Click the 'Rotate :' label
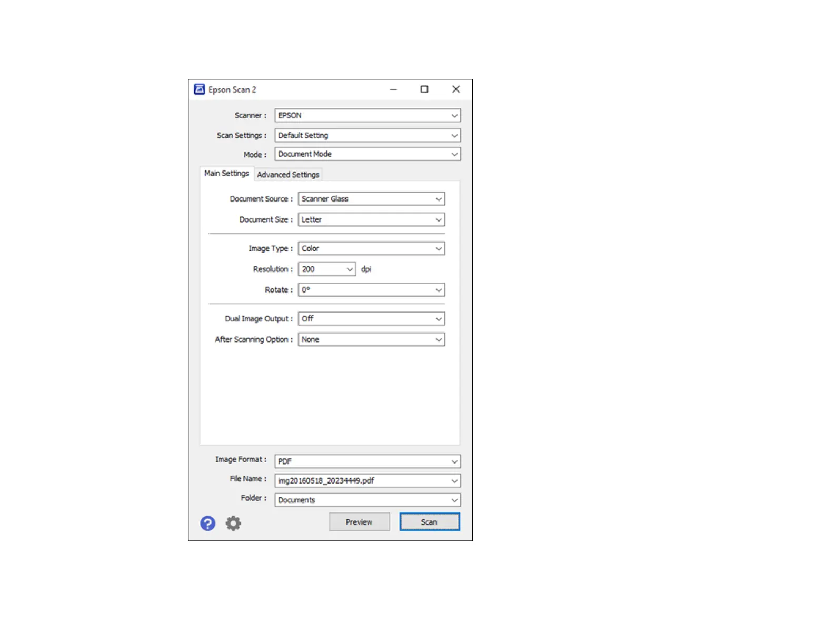834x644 pixels. 279,290
